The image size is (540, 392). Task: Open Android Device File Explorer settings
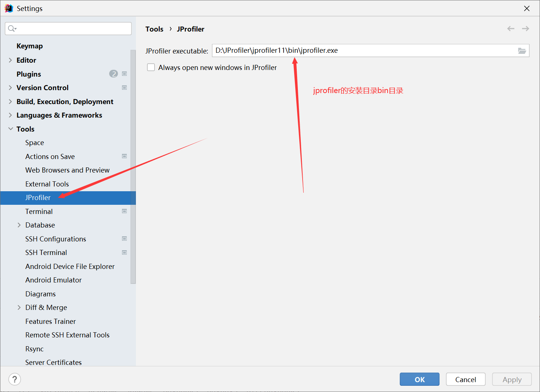pos(70,266)
